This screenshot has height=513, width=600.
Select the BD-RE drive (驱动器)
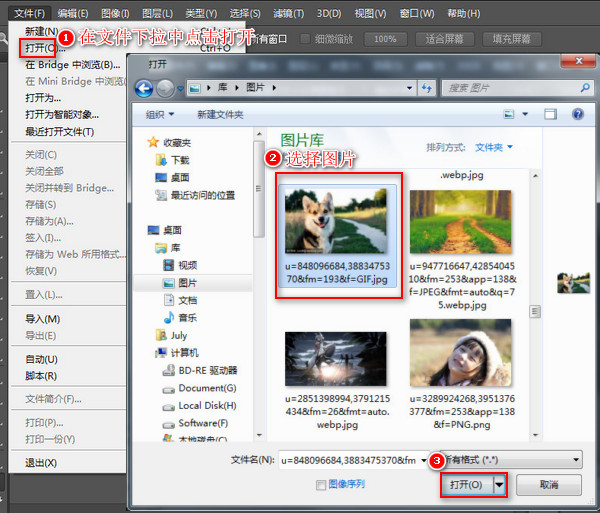201,370
